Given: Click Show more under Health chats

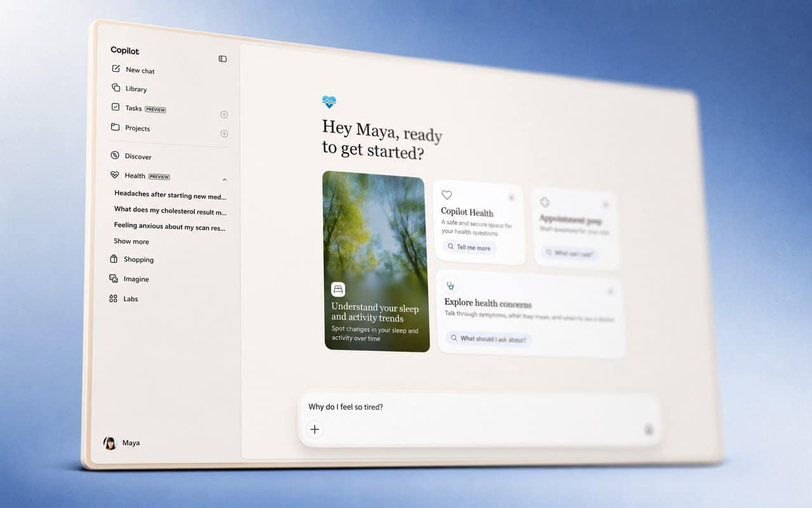Looking at the screenshot, I should (131, 242).
